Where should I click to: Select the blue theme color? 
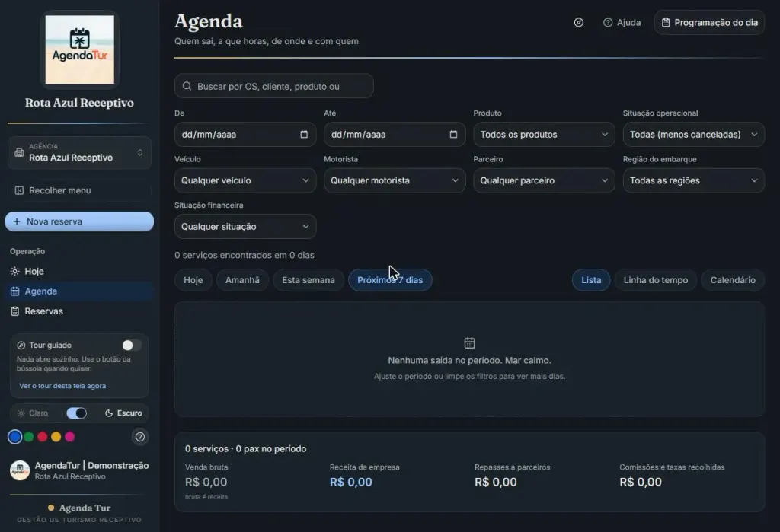pyautogui.click(x=15, y=437)
